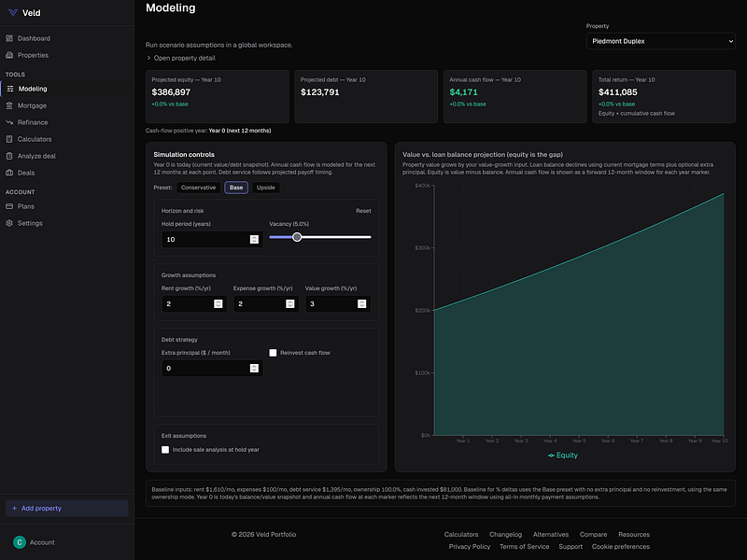The image size is (747, 560).
Task: Check Include sale analysis at hold year
Action: (165, 450)
